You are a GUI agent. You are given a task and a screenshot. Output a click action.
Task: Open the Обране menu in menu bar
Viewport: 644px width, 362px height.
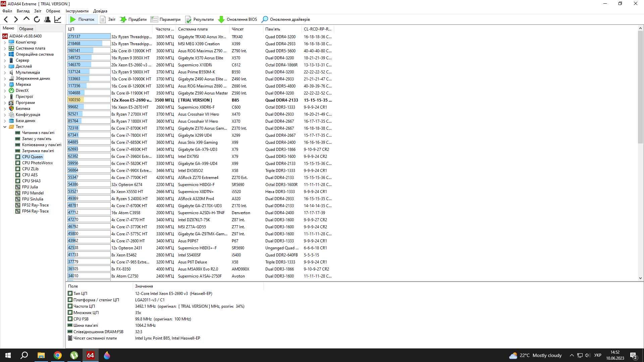(53, 11)
